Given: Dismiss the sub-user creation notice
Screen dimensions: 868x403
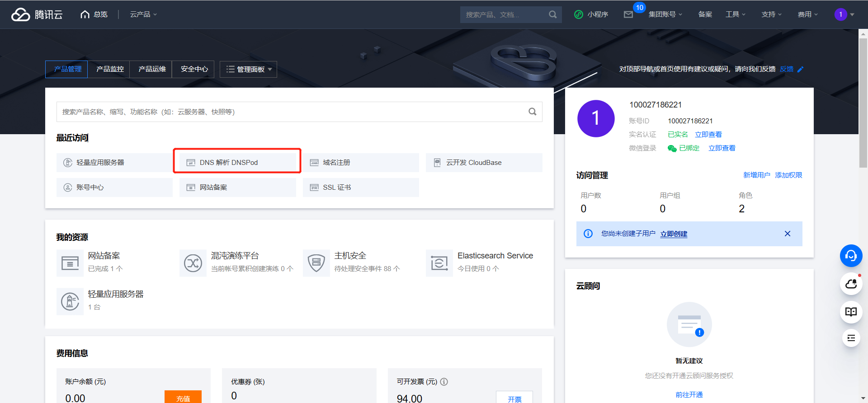Looking at the screenshot, I should point(787,234).
